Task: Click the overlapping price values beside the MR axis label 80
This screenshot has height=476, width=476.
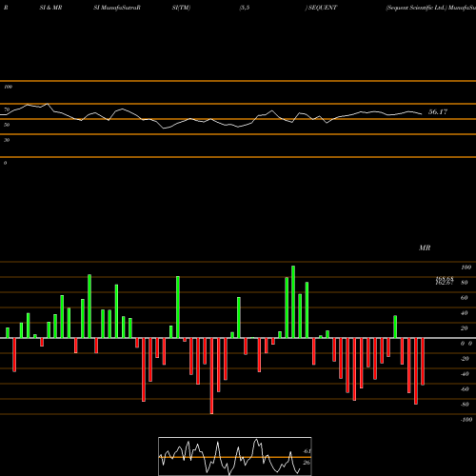Action: pyautogui.click(x=445, y=281)
